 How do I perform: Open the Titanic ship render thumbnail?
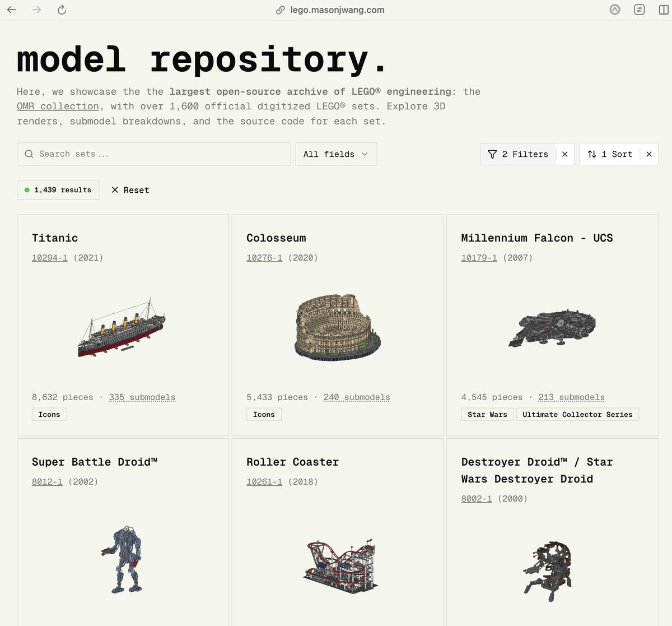[122, 328]
